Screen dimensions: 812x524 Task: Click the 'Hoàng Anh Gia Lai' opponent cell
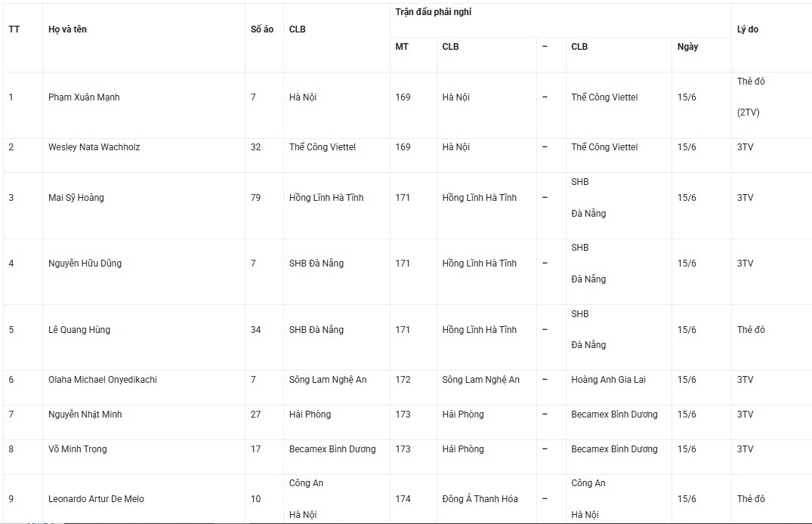pos(609,380)
